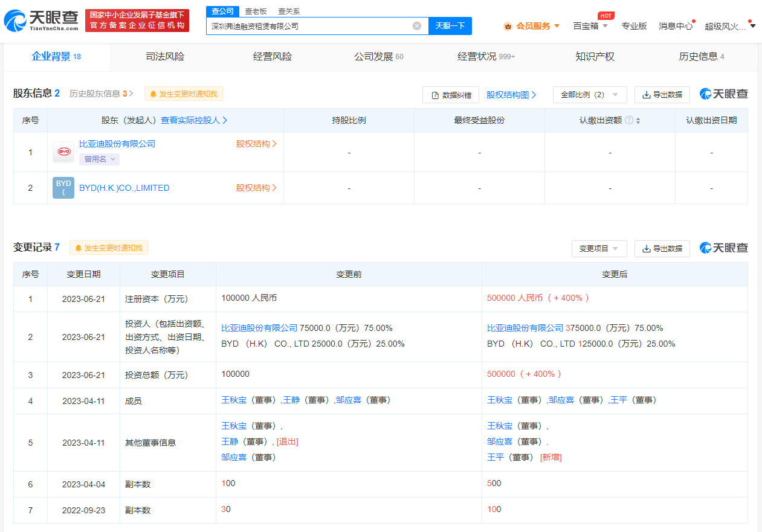
Task: Expand the 百宝箱 menu
Action: (x=590, y=26)
